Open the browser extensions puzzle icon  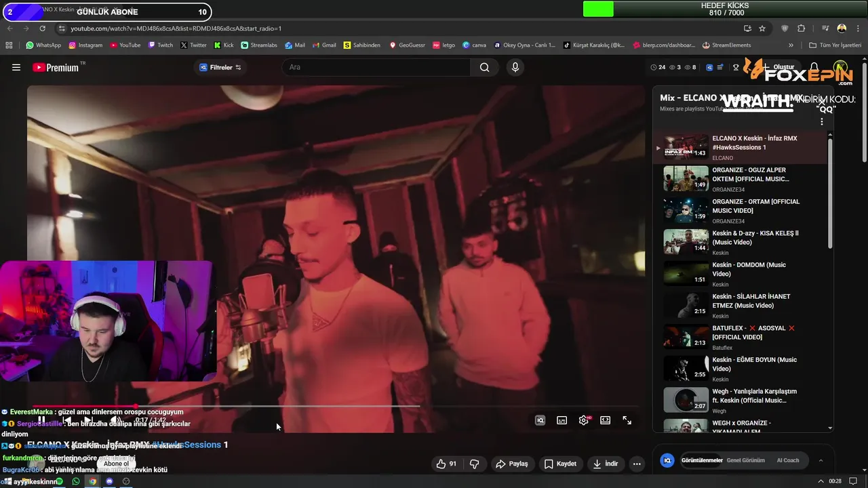801,28
